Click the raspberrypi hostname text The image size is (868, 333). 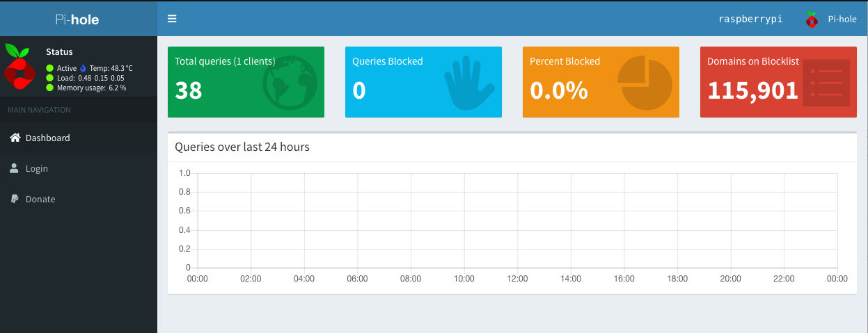(x=750, y=19)
